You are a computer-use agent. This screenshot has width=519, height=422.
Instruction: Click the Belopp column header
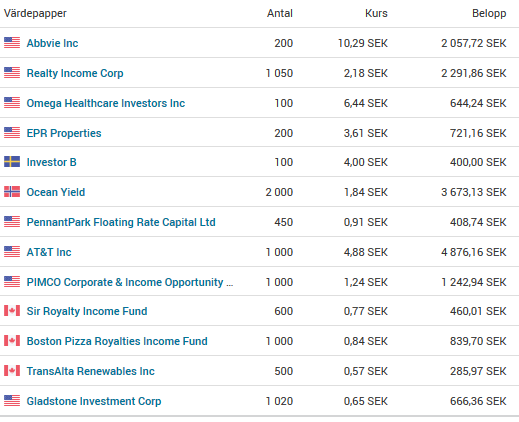click(489, 13)
